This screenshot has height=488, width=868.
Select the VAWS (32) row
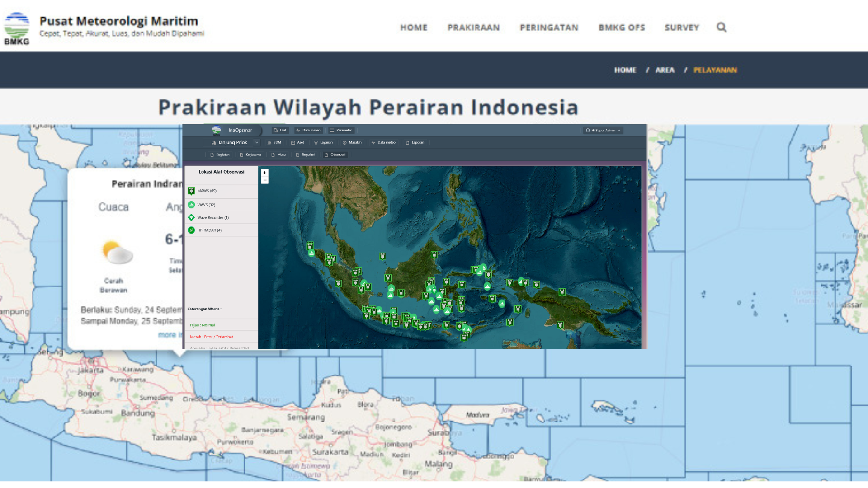[222, 205]
